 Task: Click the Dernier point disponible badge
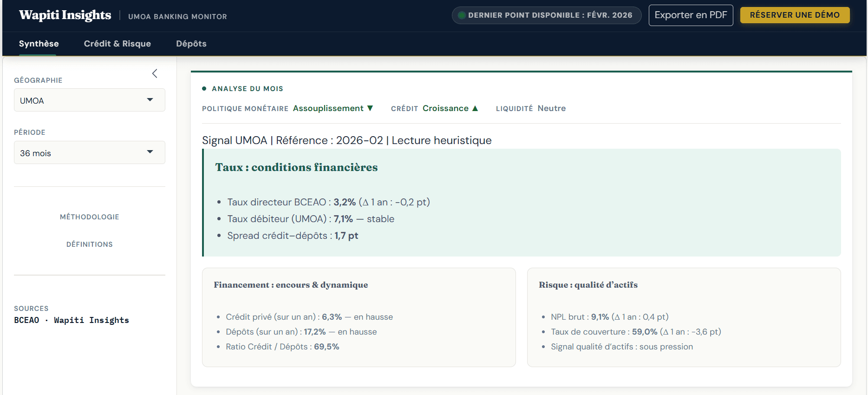pyautogui.click(x=547, y=15)
